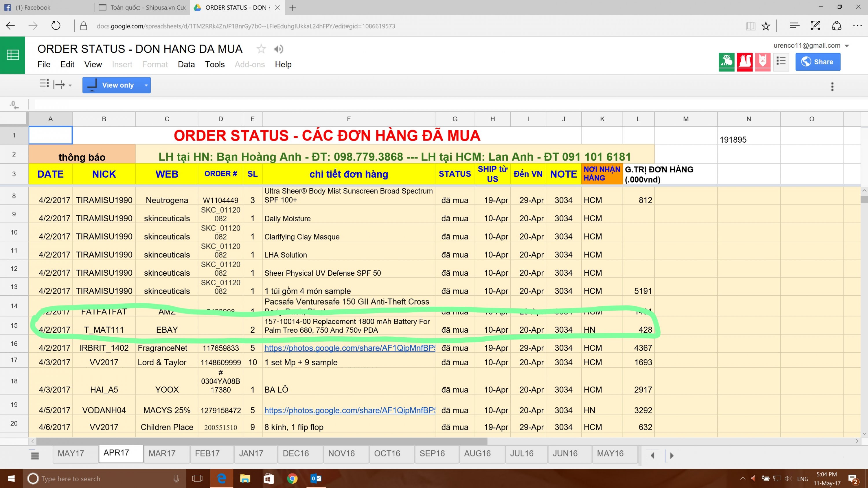Open the Google Sheets home icon
The height and width of the screenshot is (488, 868).
[12, 55]
